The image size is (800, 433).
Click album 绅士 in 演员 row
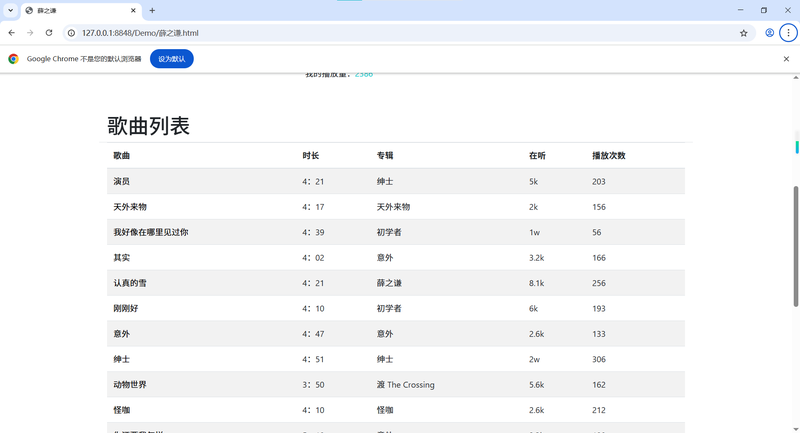coord(385,182)
